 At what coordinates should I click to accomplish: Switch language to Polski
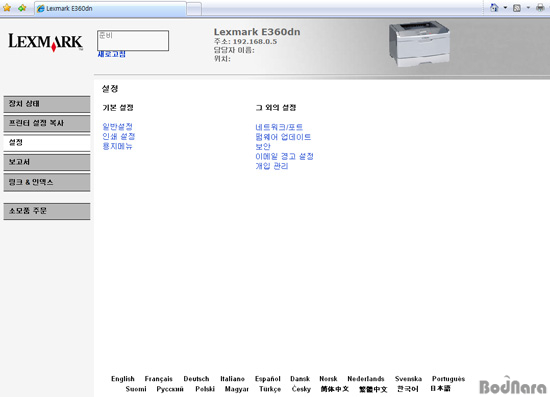(205, 389)
